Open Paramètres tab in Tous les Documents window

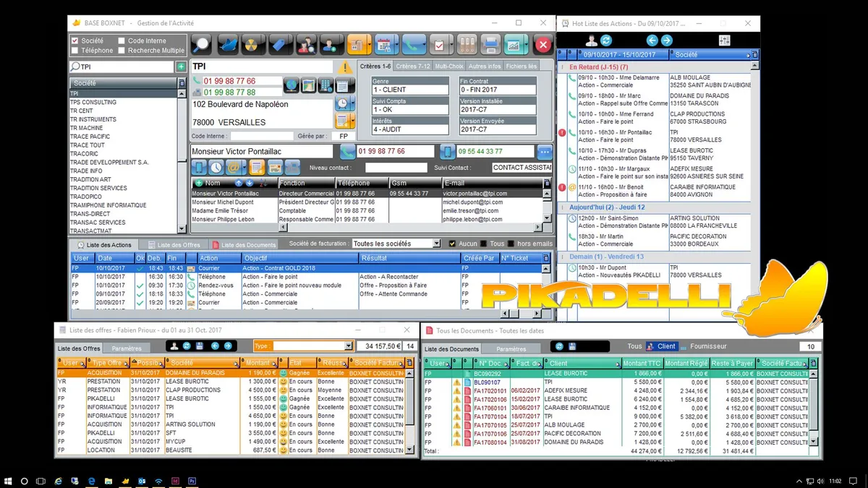(511, 349)
